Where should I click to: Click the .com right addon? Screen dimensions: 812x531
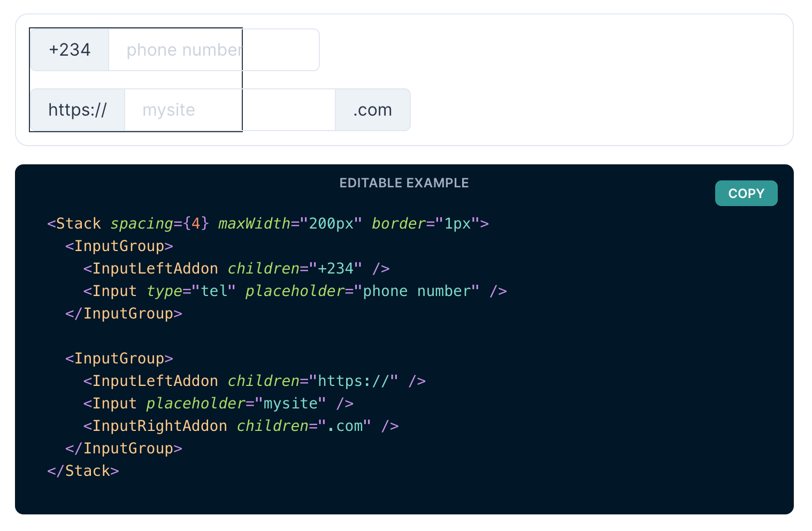pyautogui.click(x=372, y=110)
